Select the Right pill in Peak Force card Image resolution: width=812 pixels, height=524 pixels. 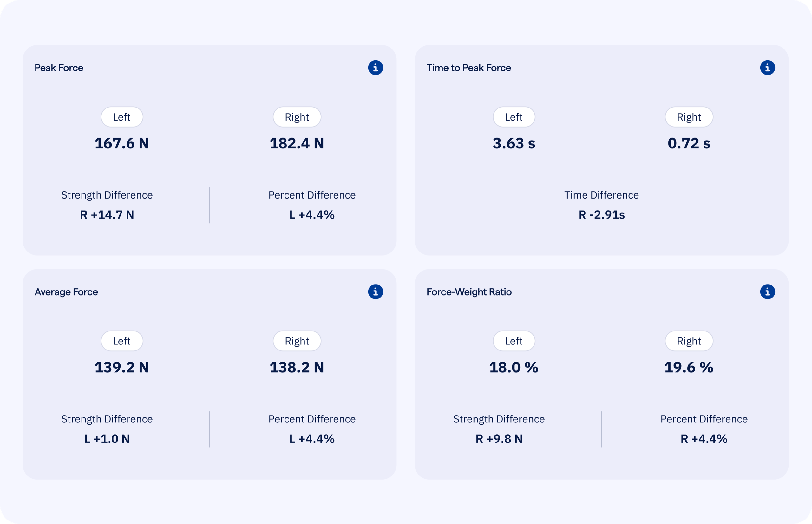tap(297, 117)
